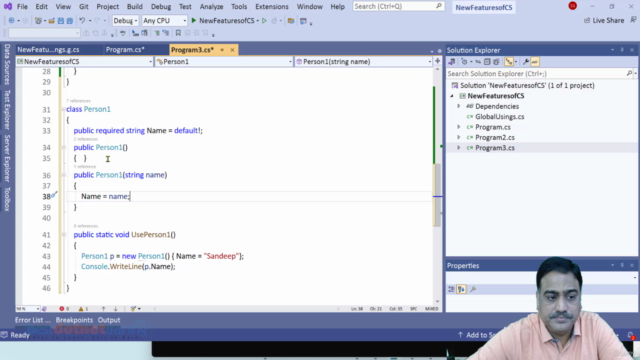This screenshot has height=360, width=640.
Task: Open the Test Explorer side tab
Action: click(x=7, y=110)
